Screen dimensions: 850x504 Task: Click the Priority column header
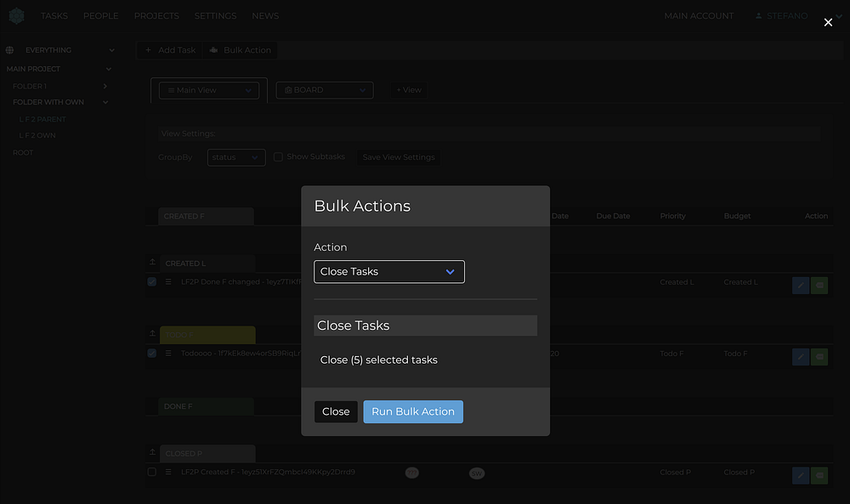point(672,216)
